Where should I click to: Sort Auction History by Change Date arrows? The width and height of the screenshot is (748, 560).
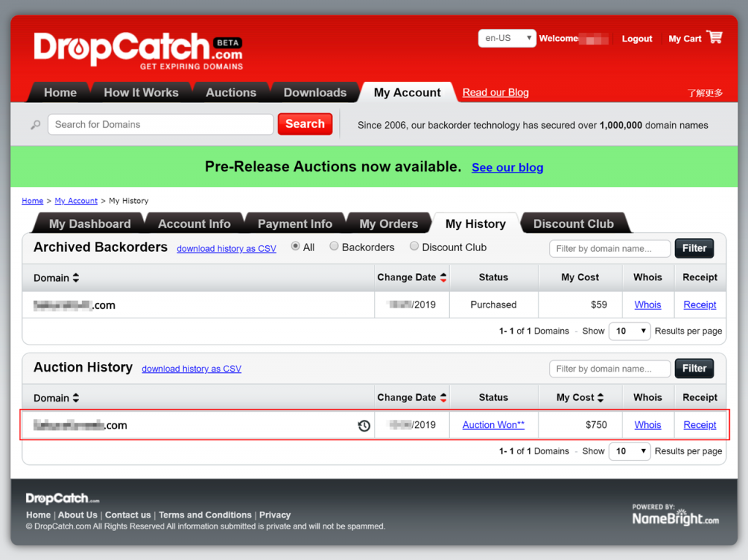(443, 397)
